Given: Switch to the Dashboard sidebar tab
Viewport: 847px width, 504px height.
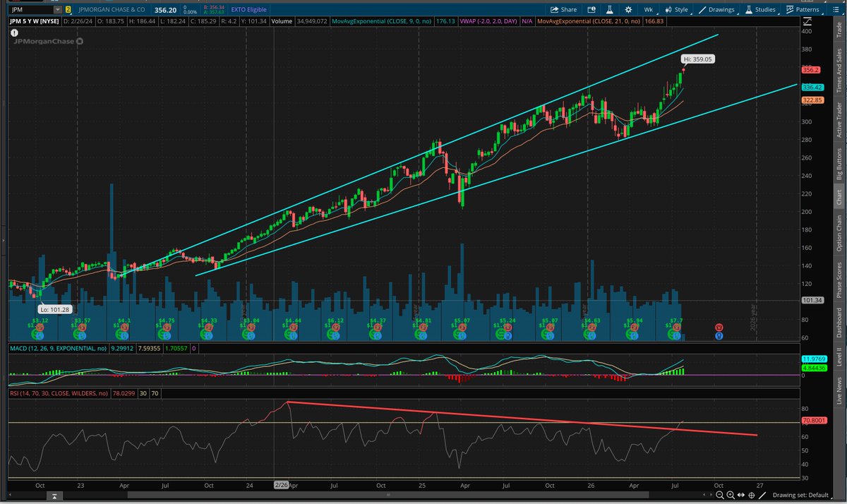Looking at the screenshot, I should click(839, 323).
